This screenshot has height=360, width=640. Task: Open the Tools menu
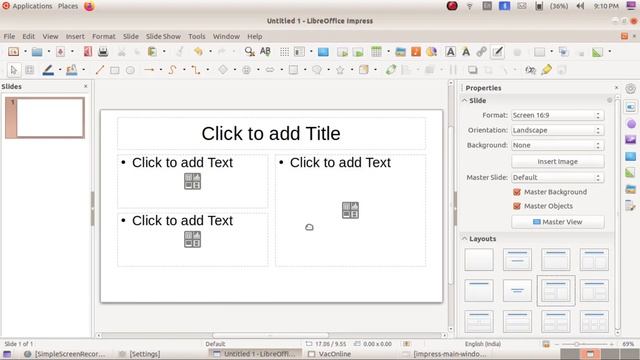tap(197, 36)
